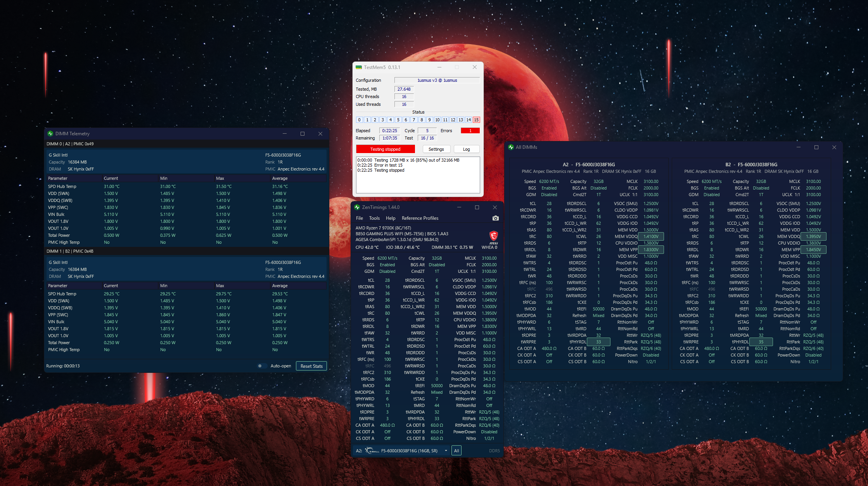Viewport: 868px width, 486px height.
Task: Click the 'DIMM 0 | A2 | PMIC 0x49' header
Action: point(70,144)
